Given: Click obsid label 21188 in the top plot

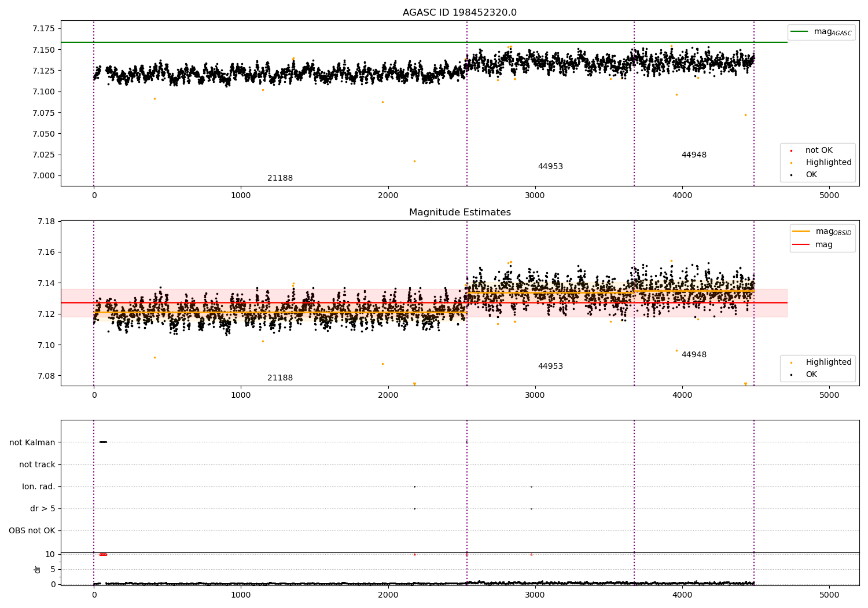Looking at the screenshot, I should click(280, 178).
